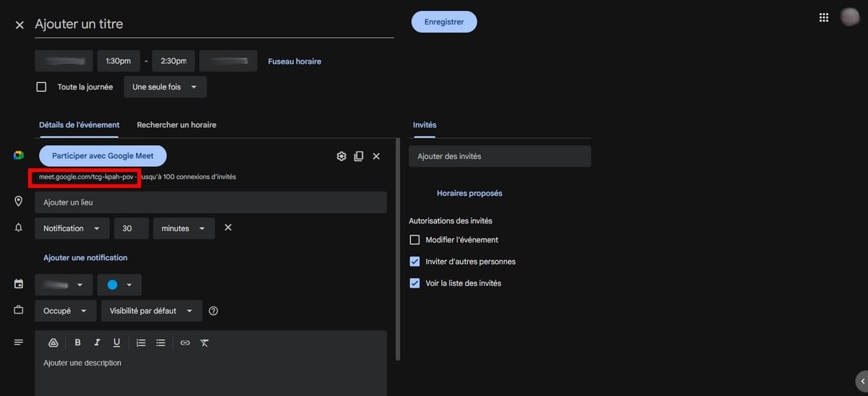This screenshot has height=396, width=868.
Task: Apply italic formatting to description
Action: (x=97, y=343)
